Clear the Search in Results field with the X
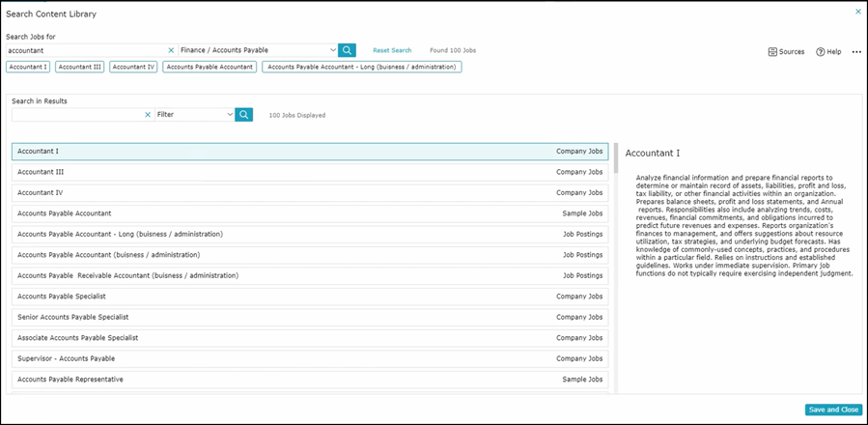The image size is (868, 425). (148, 115)
